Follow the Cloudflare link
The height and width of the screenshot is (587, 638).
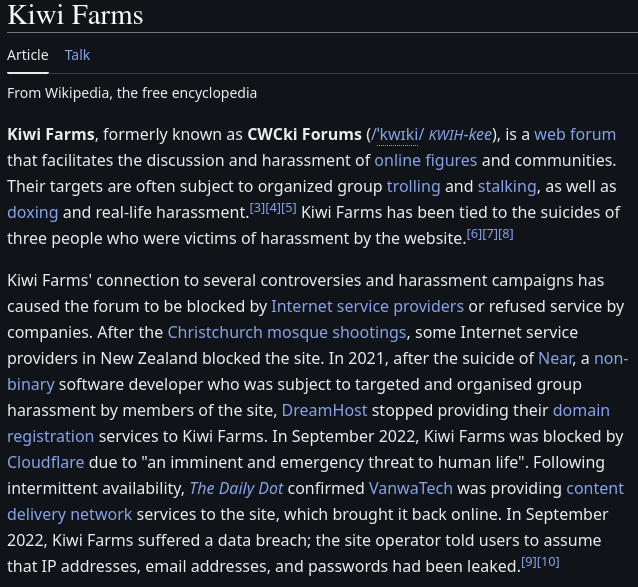46,463
